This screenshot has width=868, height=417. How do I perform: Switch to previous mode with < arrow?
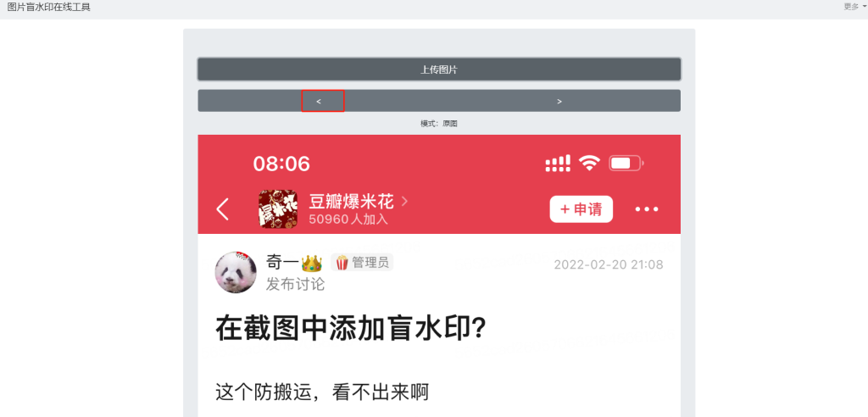point(319,101)
